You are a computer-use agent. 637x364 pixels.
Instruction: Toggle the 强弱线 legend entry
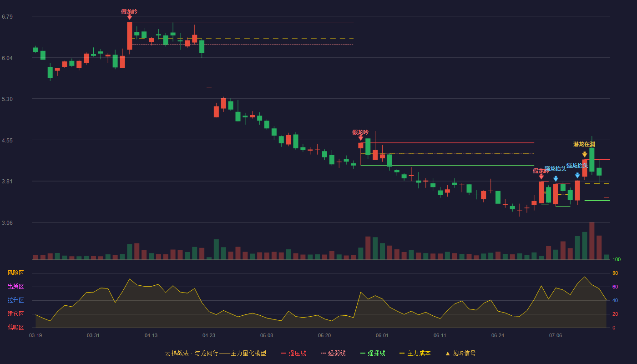[333, 353]
